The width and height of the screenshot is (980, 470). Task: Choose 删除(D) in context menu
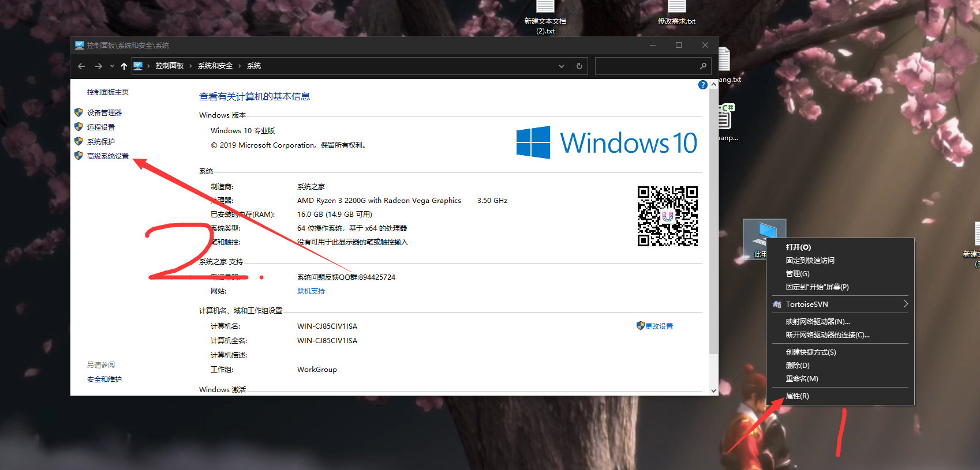coord(840,365)
